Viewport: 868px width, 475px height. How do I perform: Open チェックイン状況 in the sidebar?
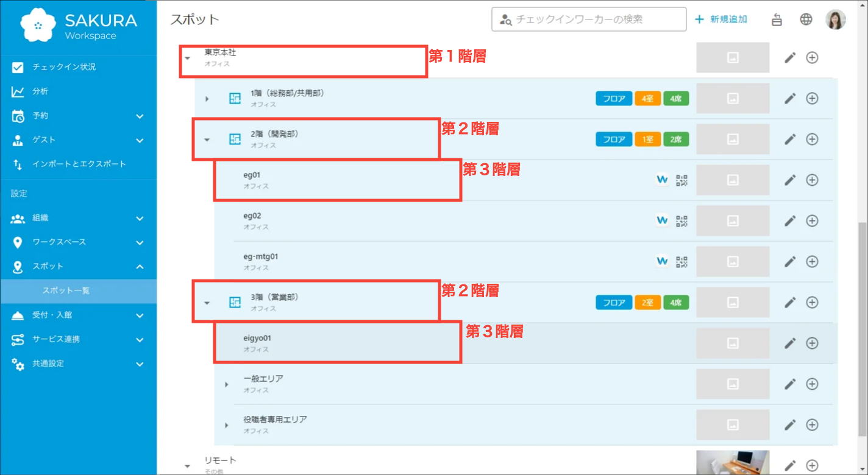coord(64,67)
